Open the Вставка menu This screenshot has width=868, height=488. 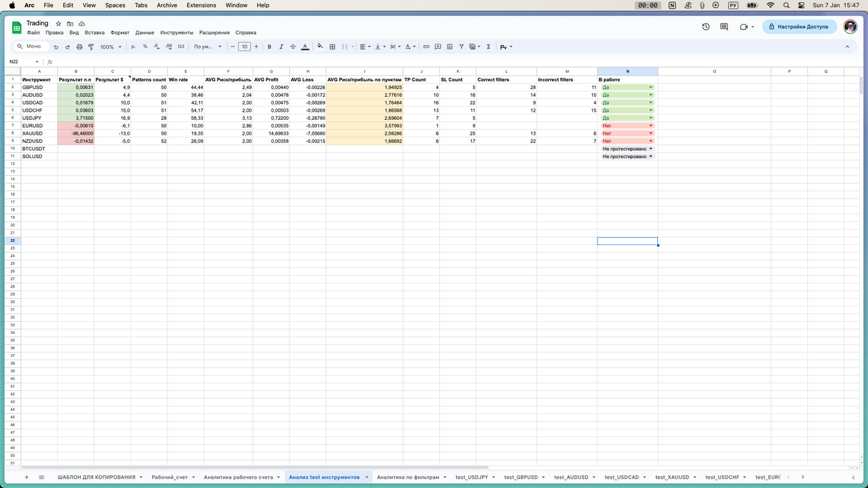click(94, 32)
